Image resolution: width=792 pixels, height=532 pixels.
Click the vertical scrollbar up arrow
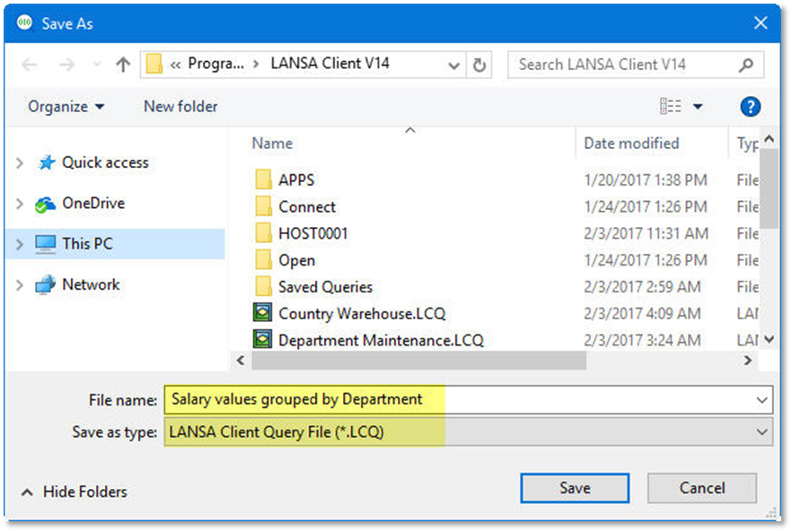tap(769, 139)
